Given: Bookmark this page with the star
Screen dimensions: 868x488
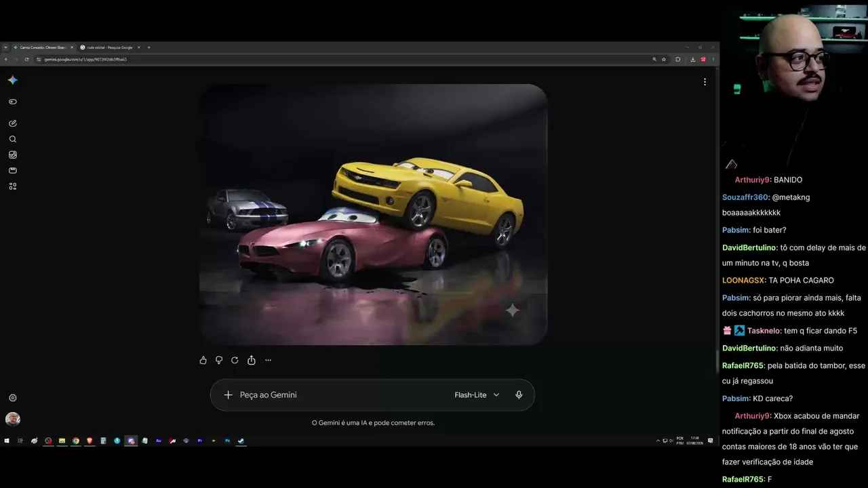Looking at the screenshot, I should pos(664,59).
